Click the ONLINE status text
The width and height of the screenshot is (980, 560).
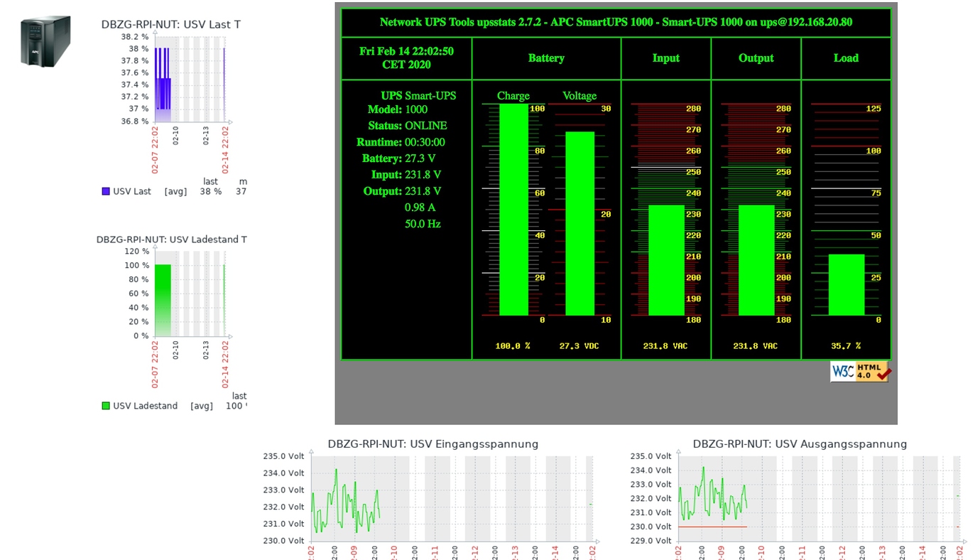pyautogui.click(x=428, y=125)
